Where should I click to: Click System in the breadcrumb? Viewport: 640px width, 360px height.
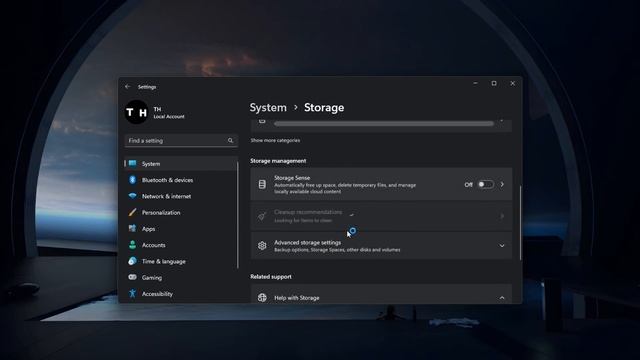click(x=268, y=107)
